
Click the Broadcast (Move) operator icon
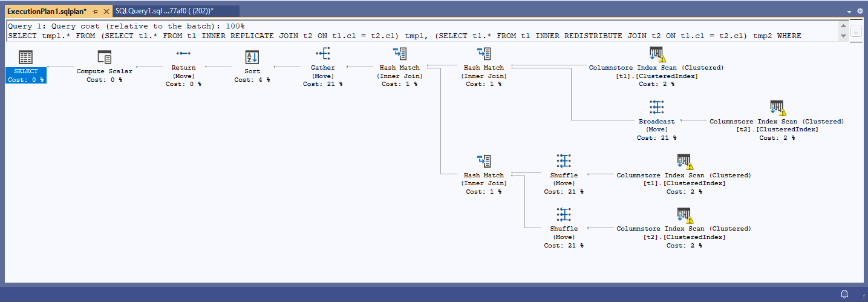coord(656,108)
